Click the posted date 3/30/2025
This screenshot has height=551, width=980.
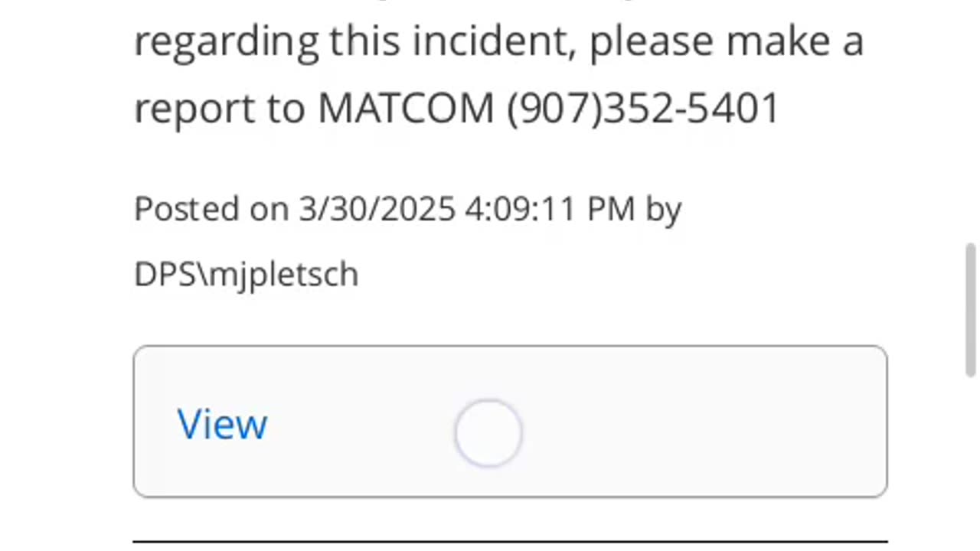(x=377, y=208)
